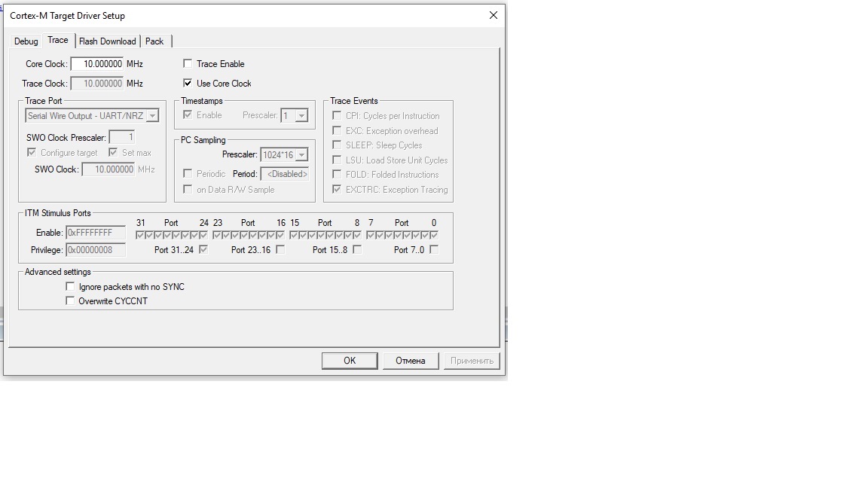Select the Pack tab

[154, 41]
